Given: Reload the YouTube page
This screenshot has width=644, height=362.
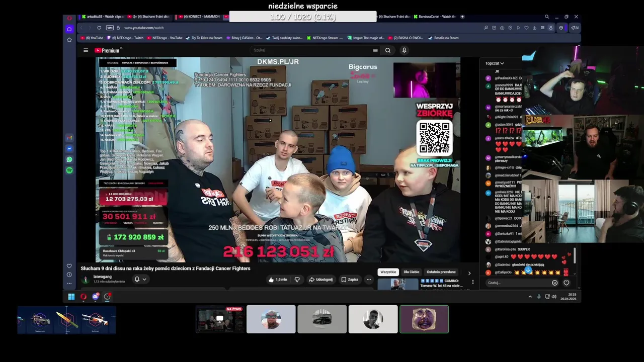Looking at the screenshot, I should click(99, 28).
